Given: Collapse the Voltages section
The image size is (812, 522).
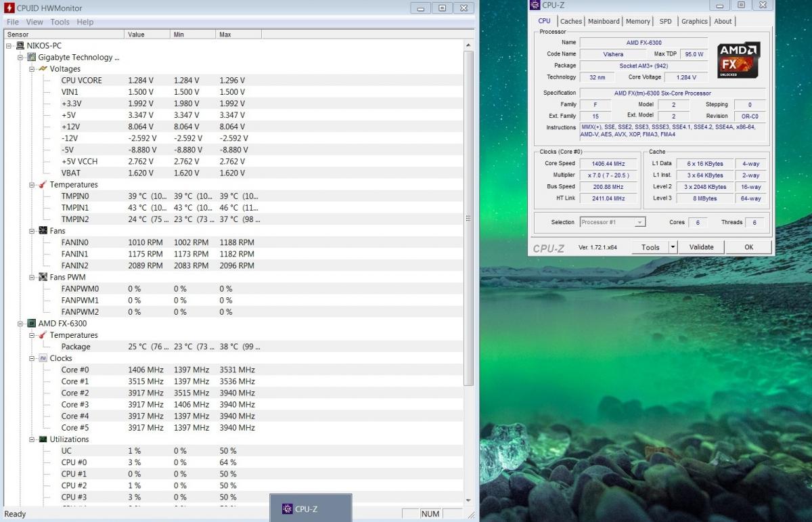Looking at the screenshot, I should [x=32, y=69].
